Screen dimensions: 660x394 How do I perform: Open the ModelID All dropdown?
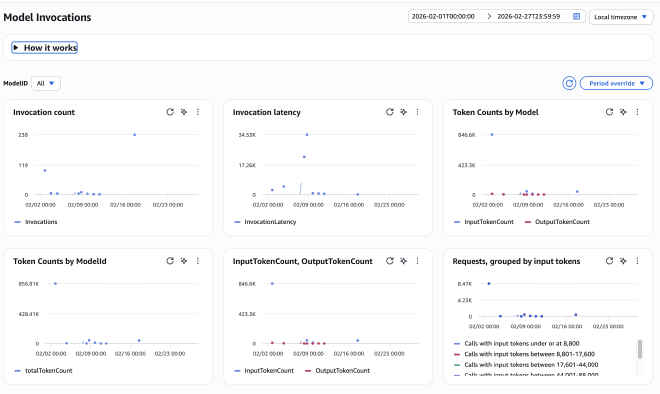tap(46, 83)
